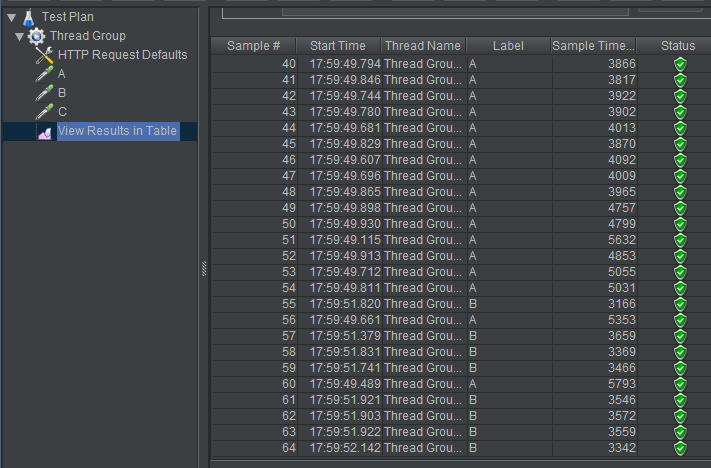Screen dimensions: 711x468
Task: Sort by the Label column header
Action: click(508, 46)
